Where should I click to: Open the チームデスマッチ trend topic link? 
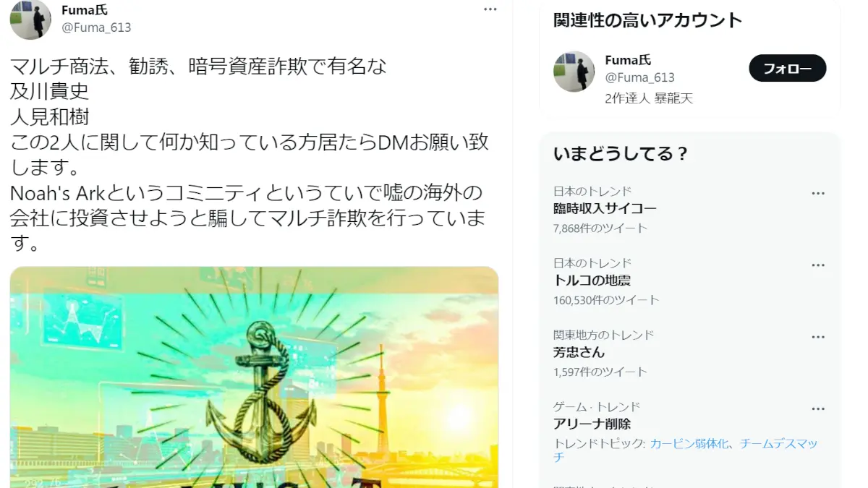coord(686,450)
